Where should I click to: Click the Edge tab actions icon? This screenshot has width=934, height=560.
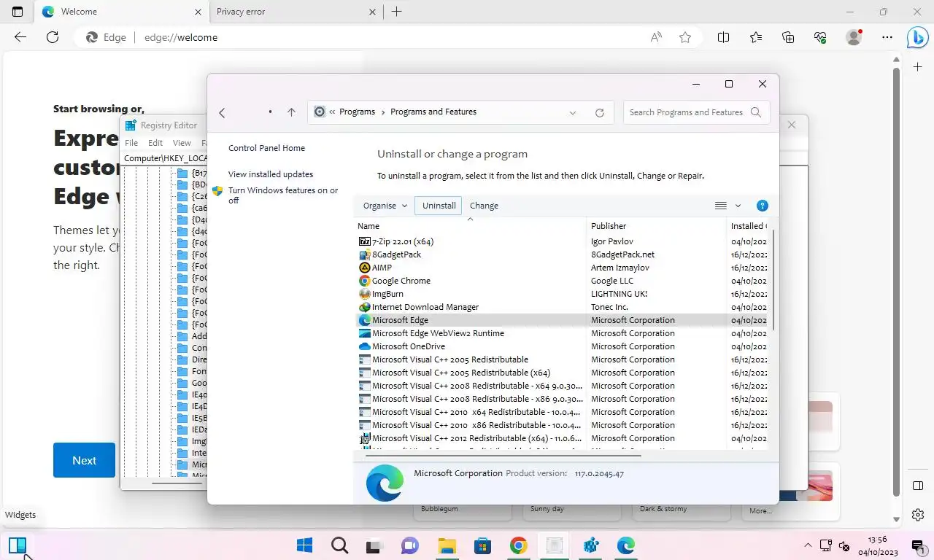coord(18,12)
